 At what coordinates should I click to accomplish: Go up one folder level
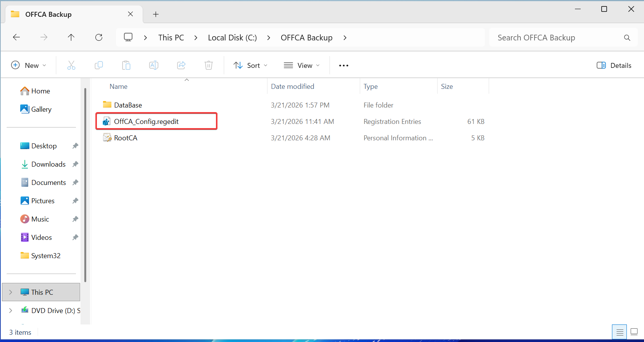pyautogui.click(x=71, y=37)
